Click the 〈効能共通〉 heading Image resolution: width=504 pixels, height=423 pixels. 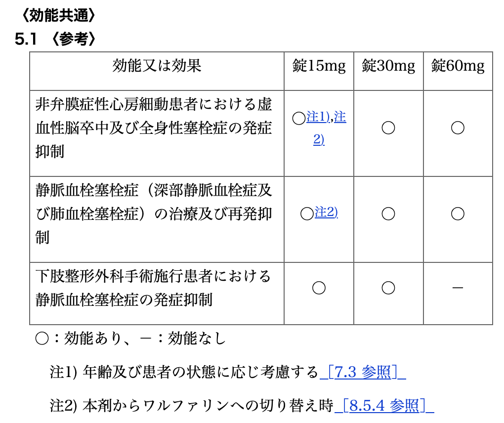(x=55, y=15)
